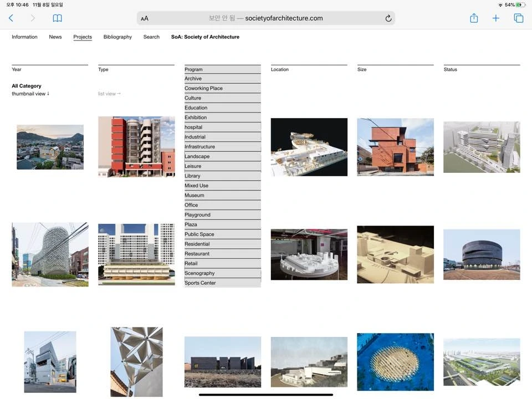Choose Infrastructure program

coord(223,146)
